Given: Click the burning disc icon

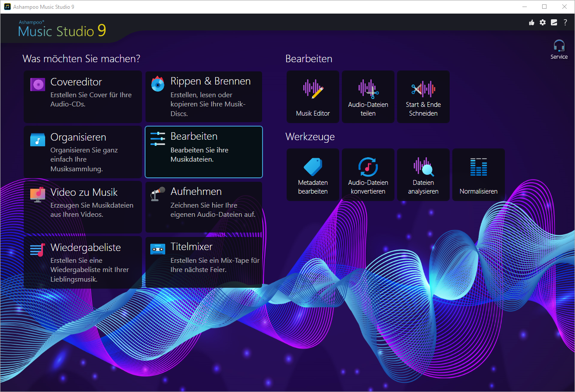Looking at the screenshot, I should coord(158,84).
